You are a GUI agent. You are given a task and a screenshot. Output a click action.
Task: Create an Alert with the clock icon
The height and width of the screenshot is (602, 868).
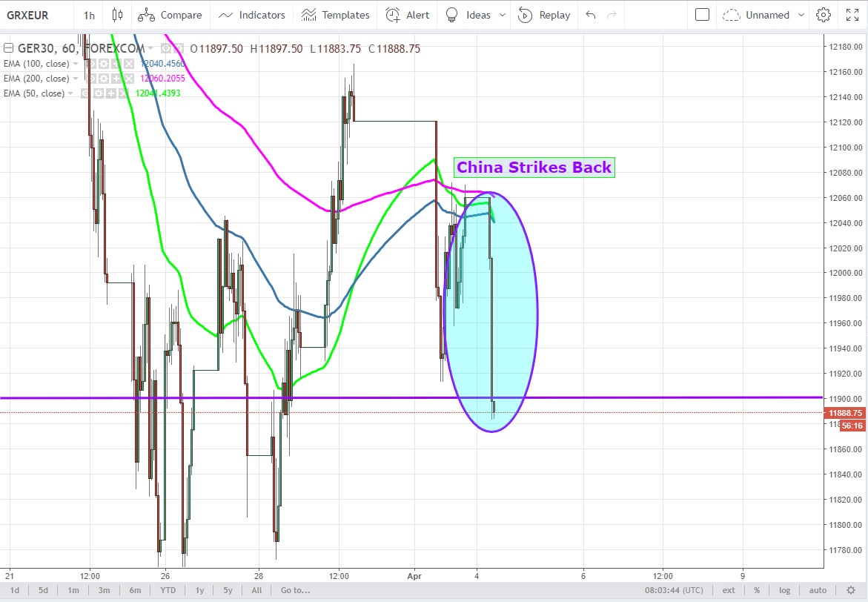click(408, 15)
